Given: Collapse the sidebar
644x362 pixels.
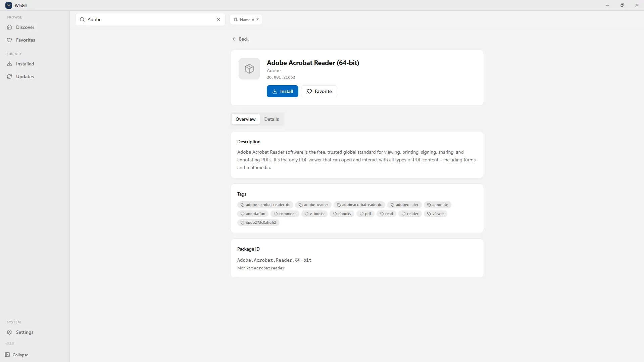Looking at the screenshot, I should pos(17,355).
